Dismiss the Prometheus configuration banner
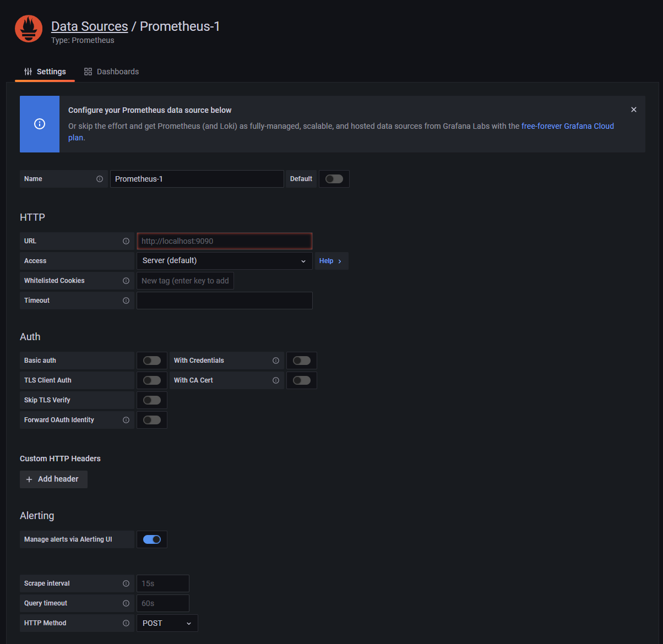Screen dimensions: 663x644 pos(634,110)
